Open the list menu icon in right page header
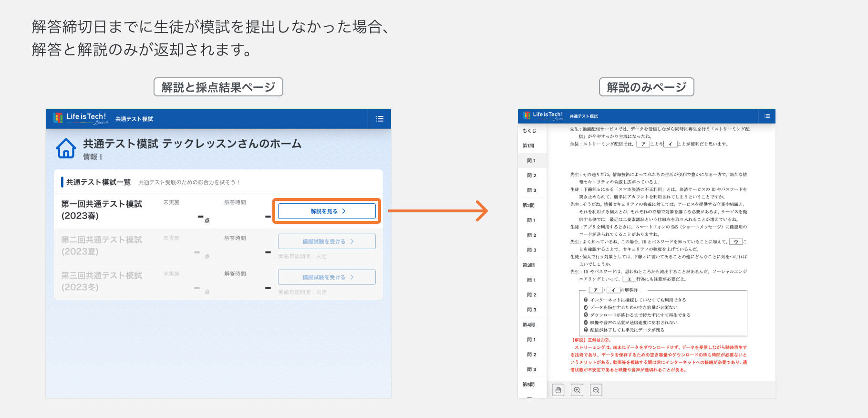This screenshot has width=868, height=418. 767,116
